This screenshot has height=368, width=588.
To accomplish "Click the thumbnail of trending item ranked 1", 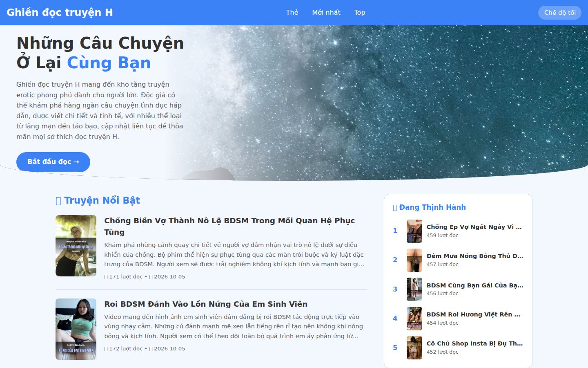I will pos(414,231).
